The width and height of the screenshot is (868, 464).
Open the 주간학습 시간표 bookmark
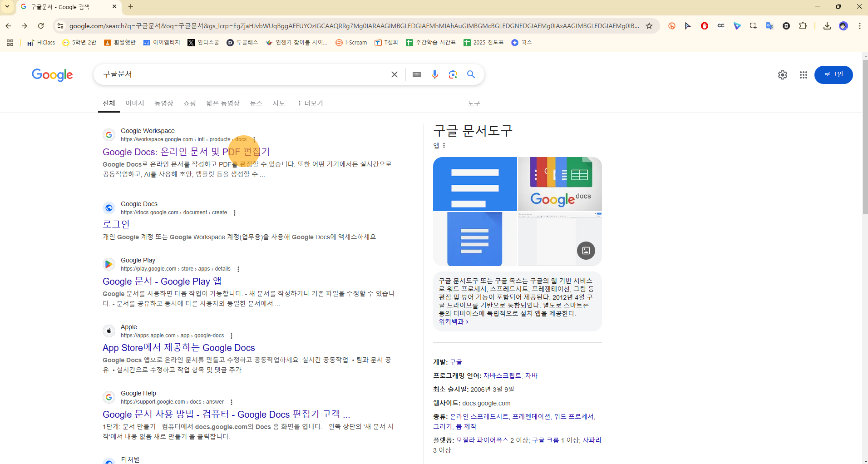(x=430, y=43)
